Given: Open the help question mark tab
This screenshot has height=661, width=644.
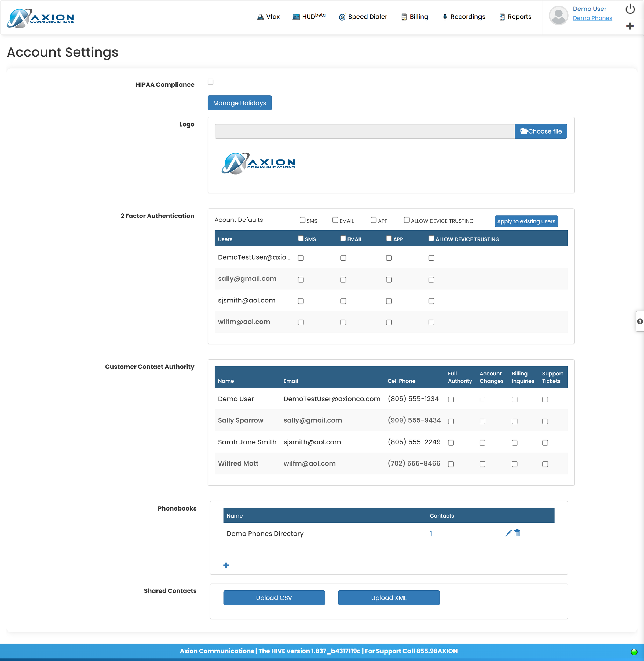Looking at the screenshot, I should click(x=640, y=321).
